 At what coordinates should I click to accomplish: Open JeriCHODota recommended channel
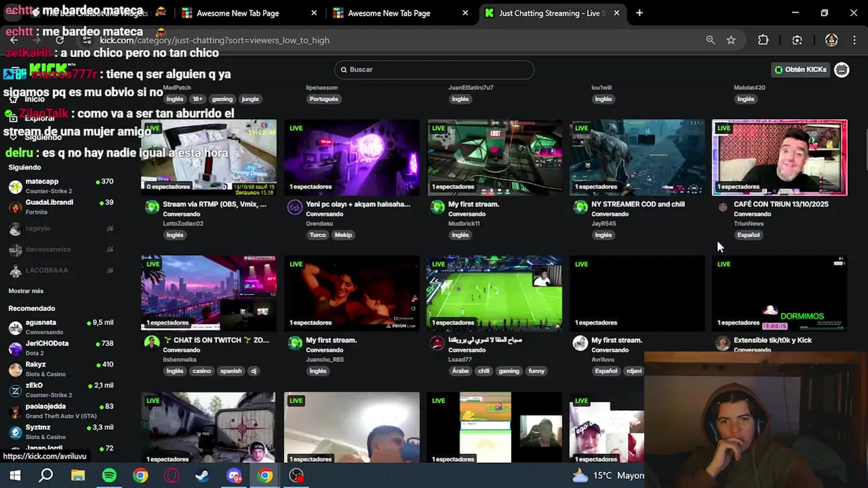pos(61,348)
